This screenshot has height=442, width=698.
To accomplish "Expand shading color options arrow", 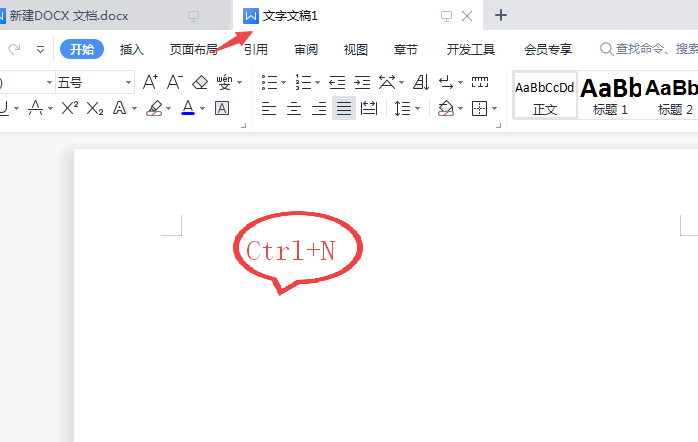I will coord(460,108).
